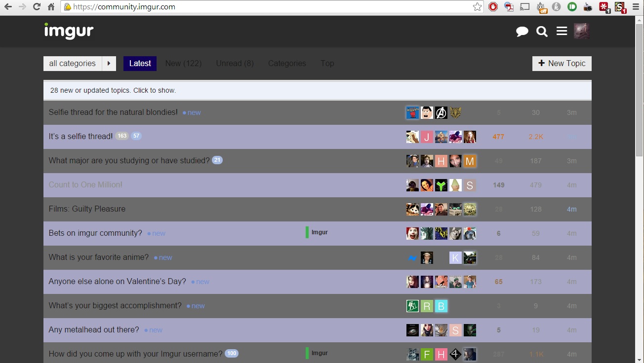Open 'What is your favorite anime?' topic

click(x=98, y=257)
